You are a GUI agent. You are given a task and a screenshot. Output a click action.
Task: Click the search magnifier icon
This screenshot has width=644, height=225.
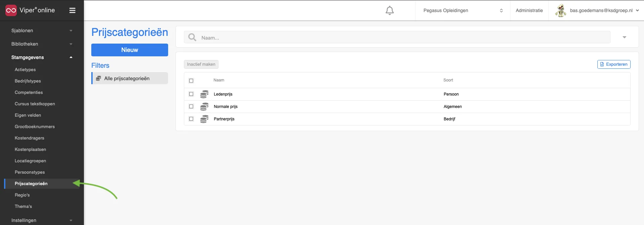tap(192, 37)
